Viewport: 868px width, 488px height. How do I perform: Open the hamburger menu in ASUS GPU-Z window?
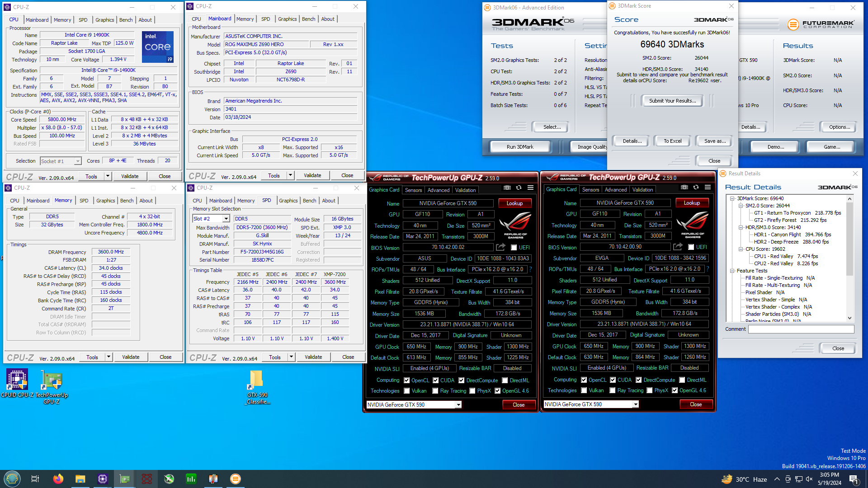(x=530, y=188)
